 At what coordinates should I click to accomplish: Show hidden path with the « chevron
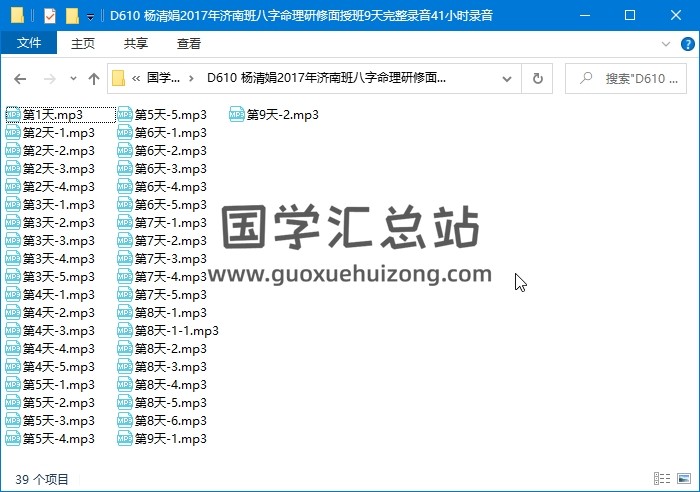(136, 79)
